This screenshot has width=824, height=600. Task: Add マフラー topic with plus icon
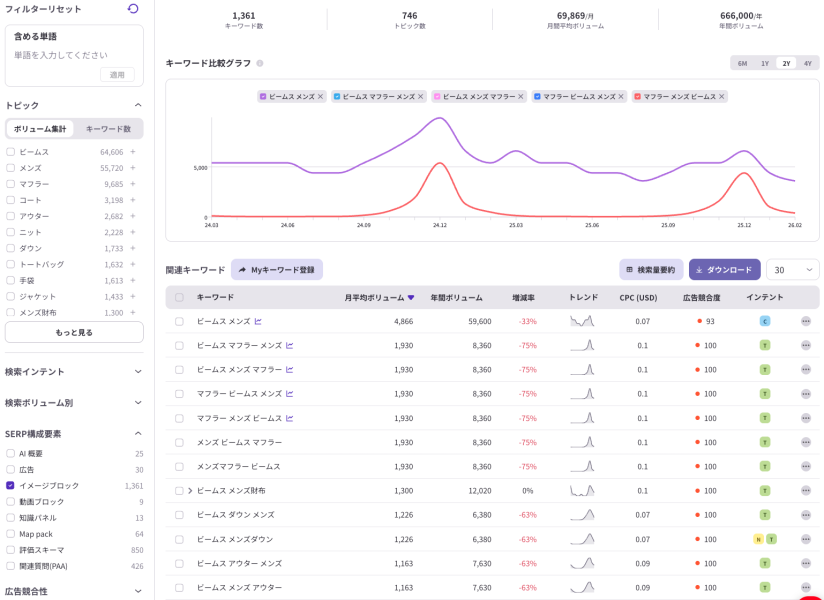pyautogui.click(x=133, y=184)
